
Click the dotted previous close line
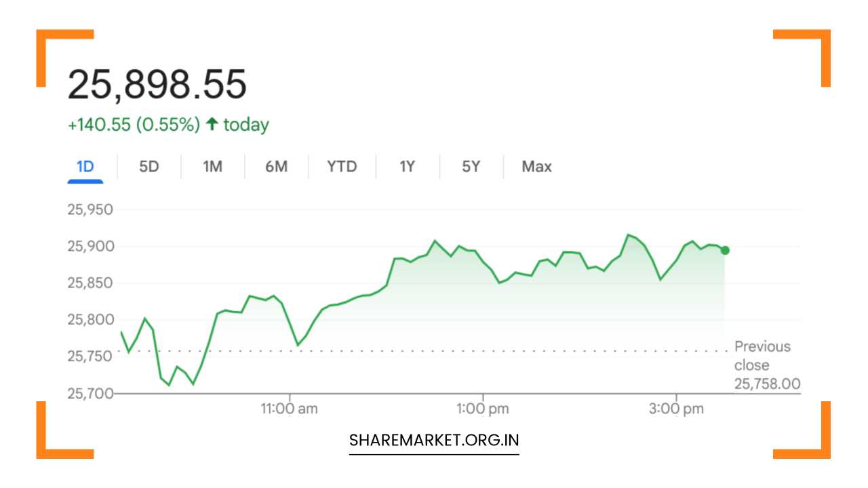click(x=407, y=350)
